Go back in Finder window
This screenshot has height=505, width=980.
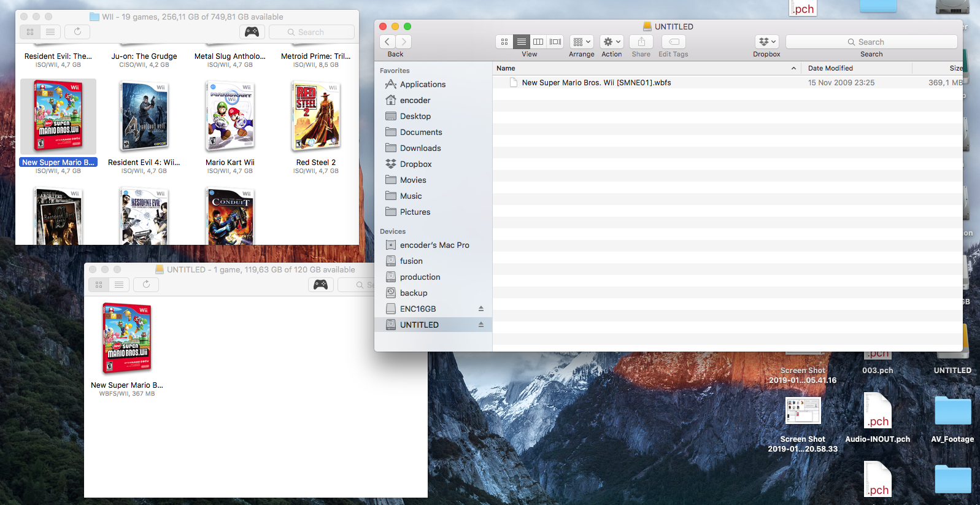click(387, 42)
